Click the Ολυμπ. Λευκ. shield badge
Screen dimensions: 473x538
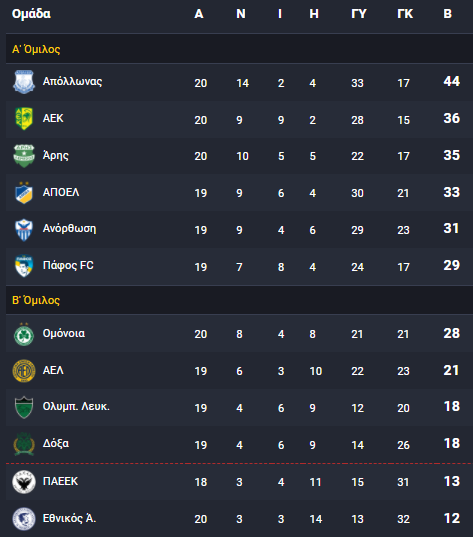click(x=24, y=407)
